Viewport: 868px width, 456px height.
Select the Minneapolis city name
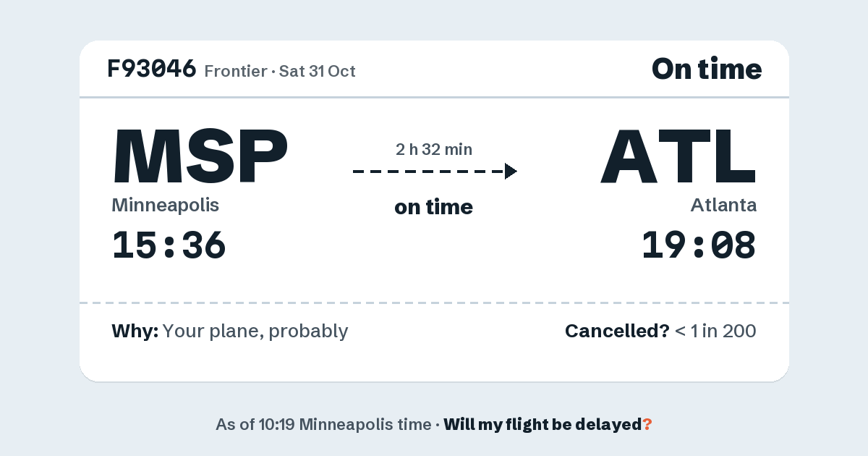click(x=165, y=205)
